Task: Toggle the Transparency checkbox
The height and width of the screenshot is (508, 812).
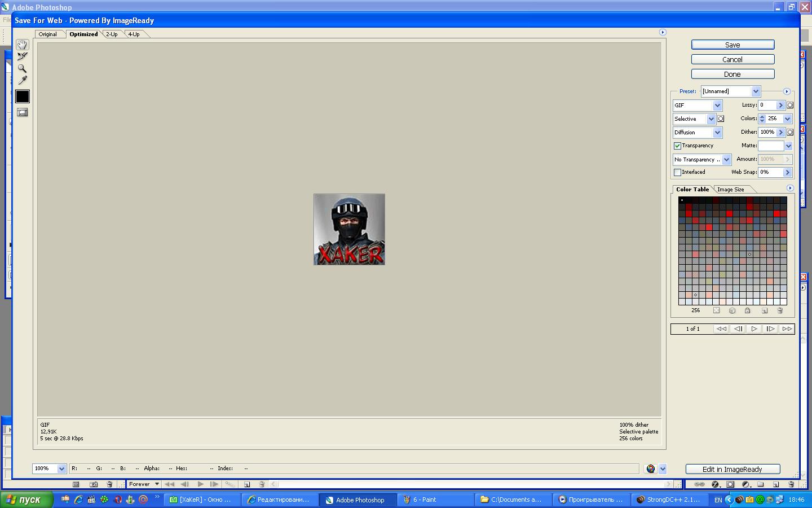Action: [678, 146]
